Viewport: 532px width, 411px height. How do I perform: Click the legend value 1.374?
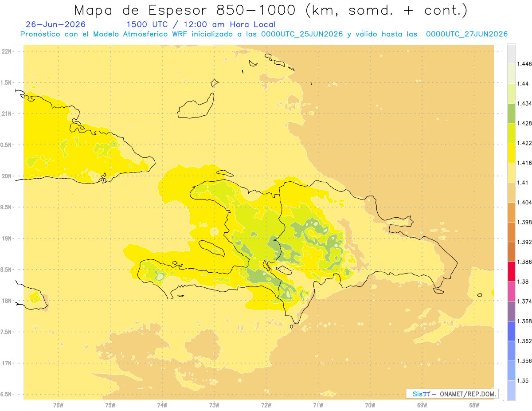[x=524, y=301]
